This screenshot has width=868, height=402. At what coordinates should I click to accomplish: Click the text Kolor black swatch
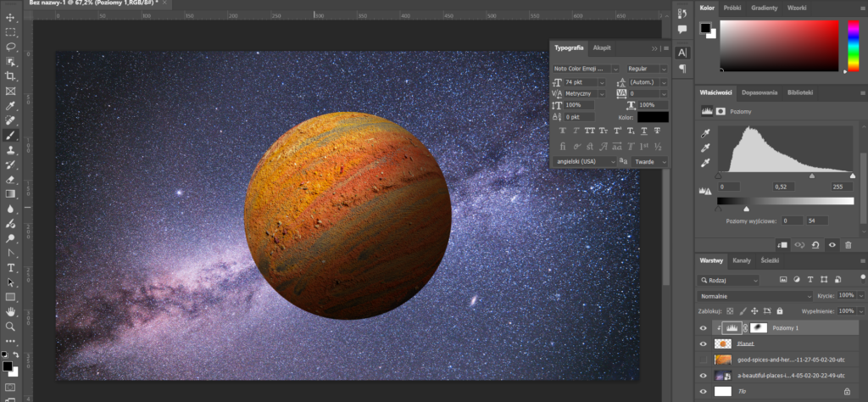click(x=653, y=117)
